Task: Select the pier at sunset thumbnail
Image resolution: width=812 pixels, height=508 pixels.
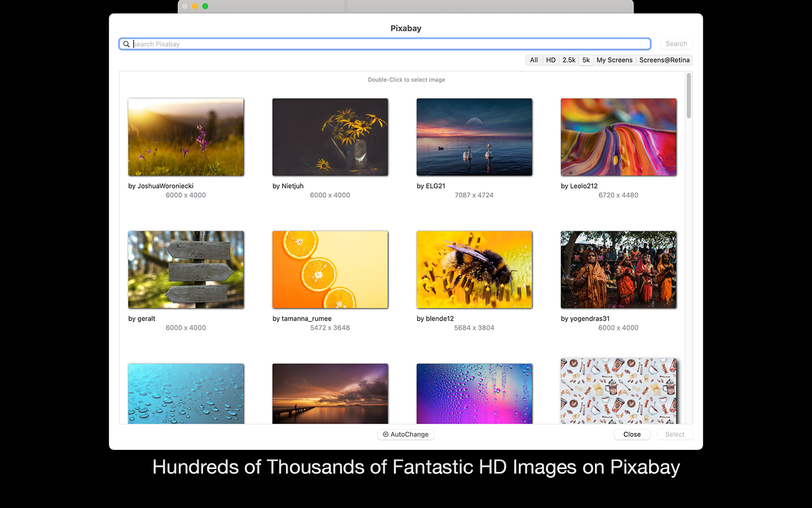Action: coord(330,393)
